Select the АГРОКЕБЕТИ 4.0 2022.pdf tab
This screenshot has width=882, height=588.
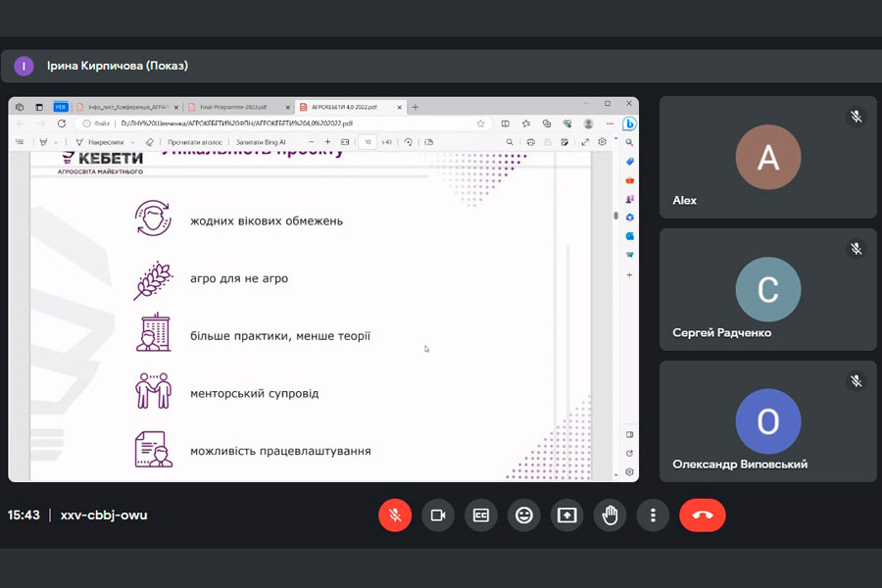[351, 107]
